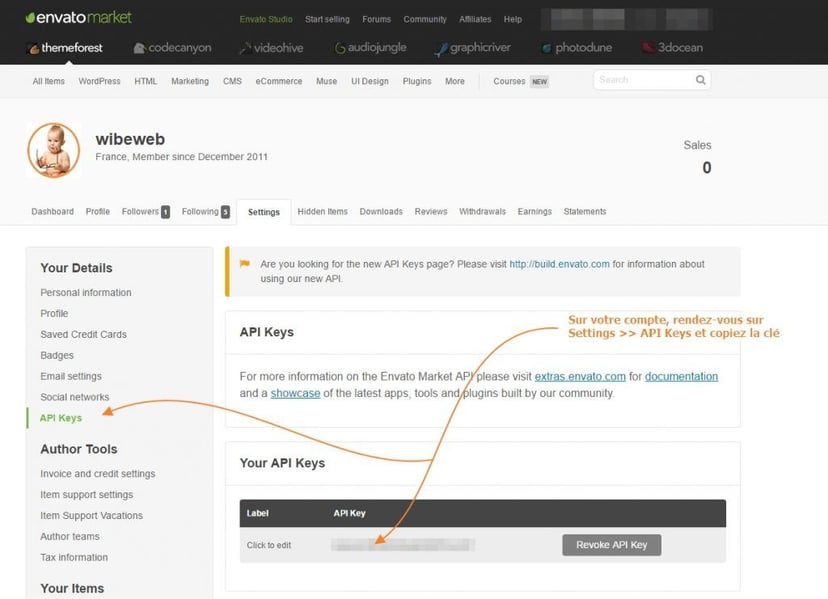The image size is (828, 599).
Task: Expand the More categories menu
Action: [x=455, y=81]
